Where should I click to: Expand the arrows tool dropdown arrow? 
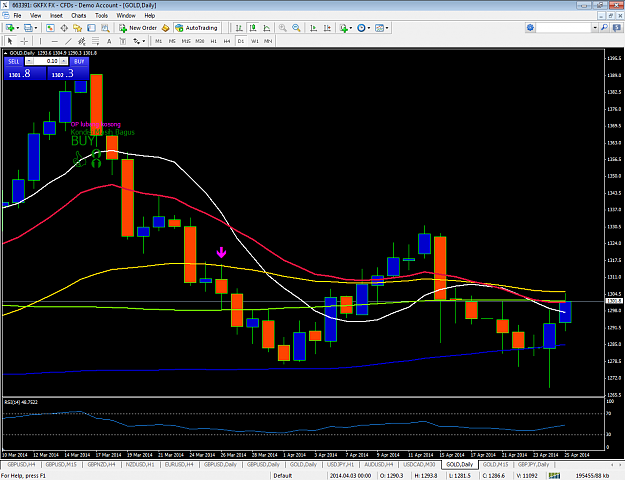(x=144, y=41)
